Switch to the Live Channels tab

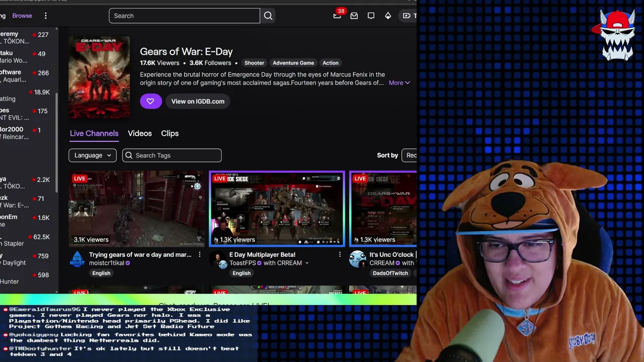[94, 133]
